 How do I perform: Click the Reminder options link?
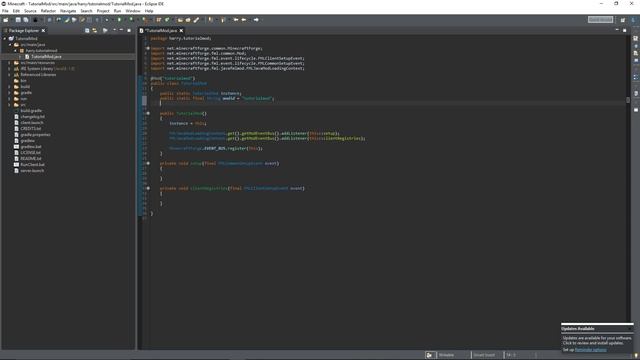590,350
